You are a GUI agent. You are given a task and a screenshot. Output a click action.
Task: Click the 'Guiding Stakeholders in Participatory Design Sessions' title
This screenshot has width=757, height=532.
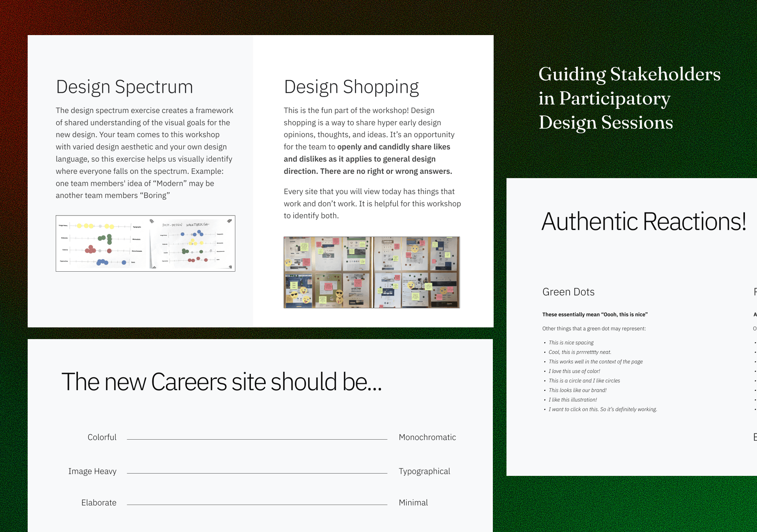[629, 98]
